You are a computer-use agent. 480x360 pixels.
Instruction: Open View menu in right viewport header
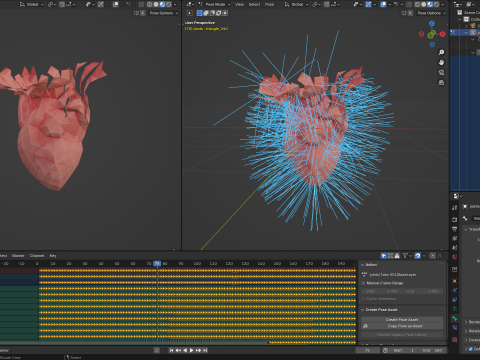click(239, 4)
